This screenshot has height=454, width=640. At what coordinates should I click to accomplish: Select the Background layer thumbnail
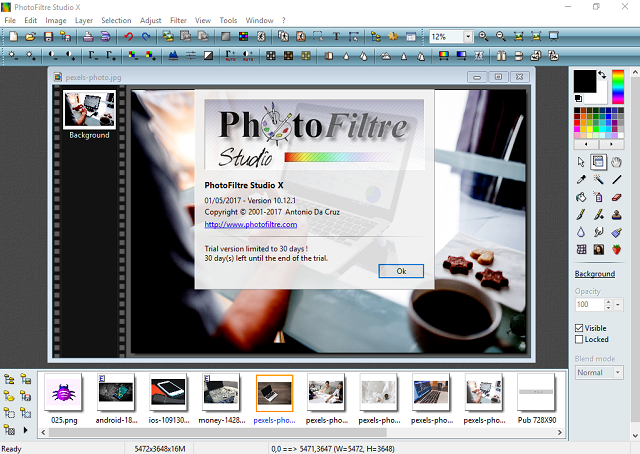click(x=89, y=109)
